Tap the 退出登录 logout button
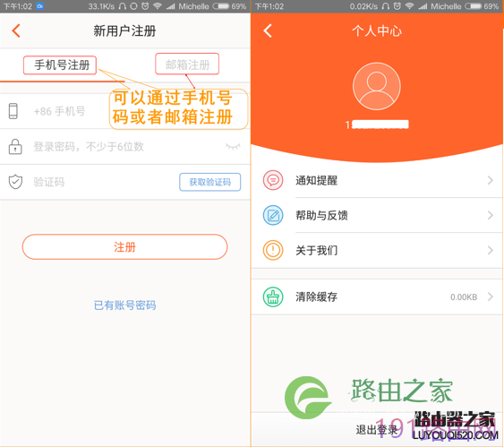Viewport: 504px width, 447px height. pos(377,430)
